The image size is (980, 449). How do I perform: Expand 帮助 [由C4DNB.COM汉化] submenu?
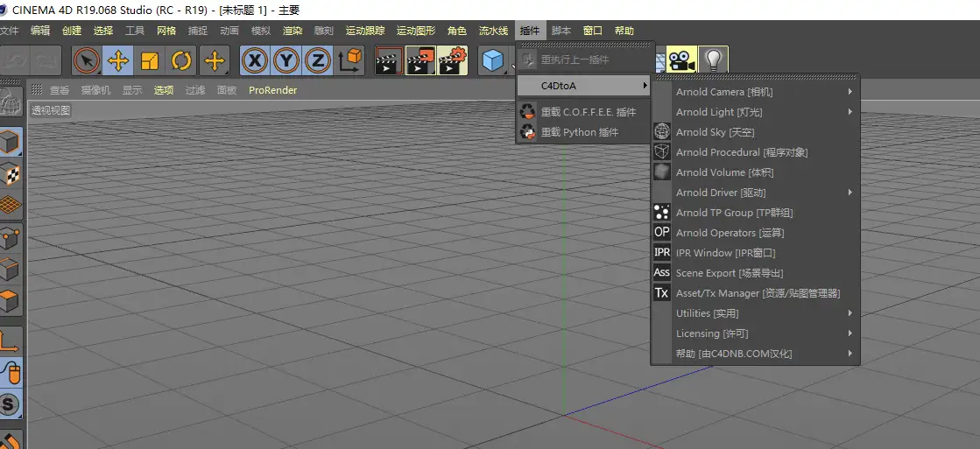click(x=755, y=354)
